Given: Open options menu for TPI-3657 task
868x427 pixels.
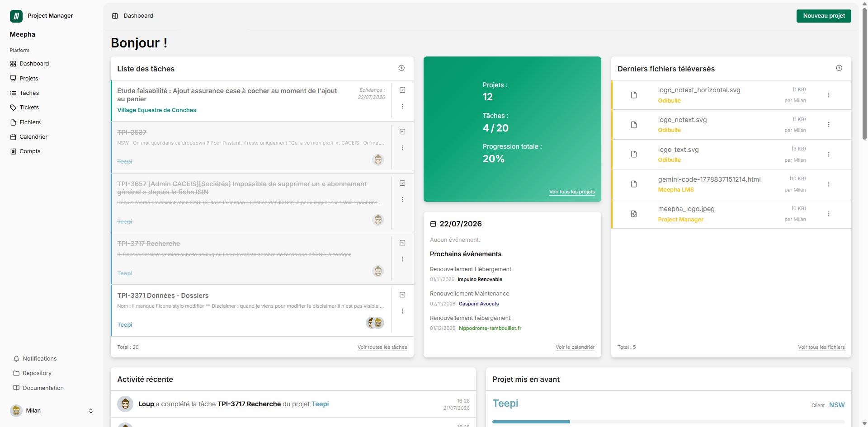Looking at the screenshot, I should [402, 199].
